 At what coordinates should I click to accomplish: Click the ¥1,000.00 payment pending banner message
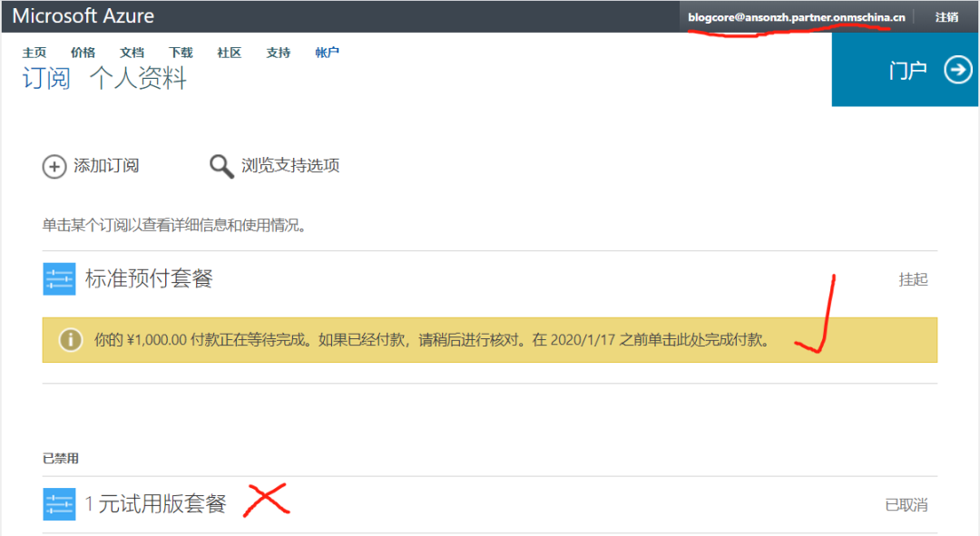[432, 340]
